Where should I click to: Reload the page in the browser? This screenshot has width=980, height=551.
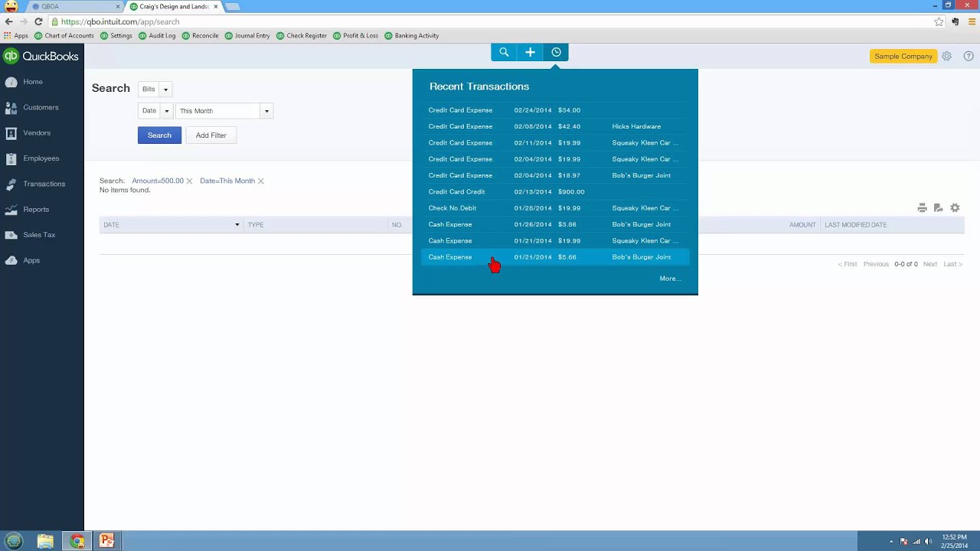pyautogui.click(x=38, y=22)
